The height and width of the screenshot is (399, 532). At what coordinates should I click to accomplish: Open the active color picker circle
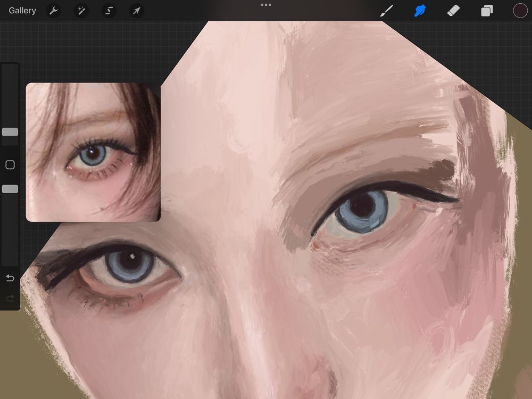520,11
